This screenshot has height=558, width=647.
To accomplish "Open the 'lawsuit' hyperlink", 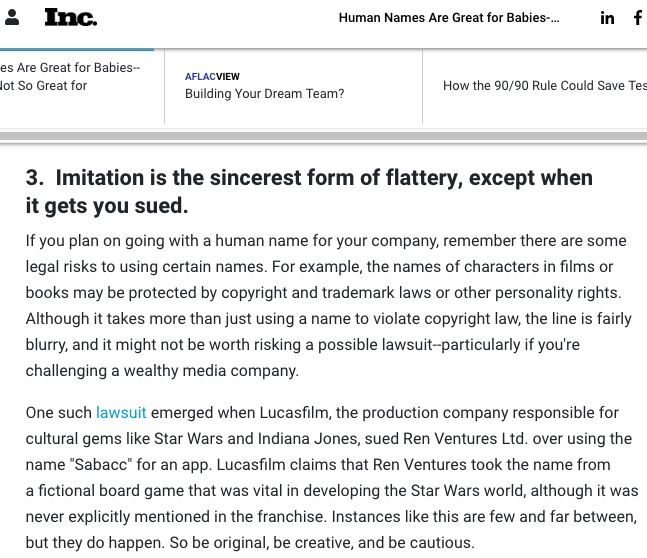I will coord(121,413).
